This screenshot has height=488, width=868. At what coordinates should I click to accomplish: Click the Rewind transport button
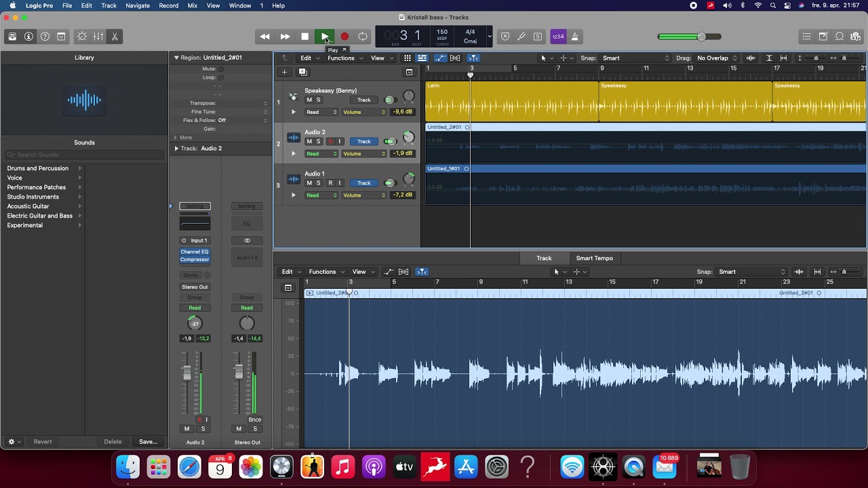coord(265,37)
